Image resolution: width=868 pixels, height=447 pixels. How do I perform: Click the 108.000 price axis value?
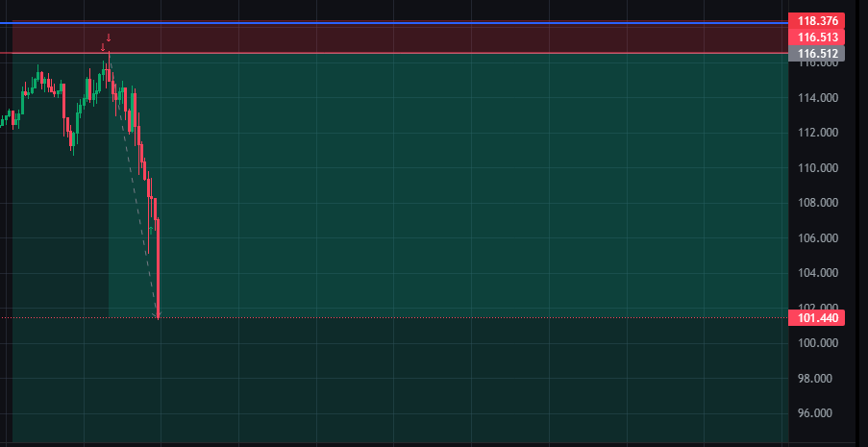click(x=818, y=203)
